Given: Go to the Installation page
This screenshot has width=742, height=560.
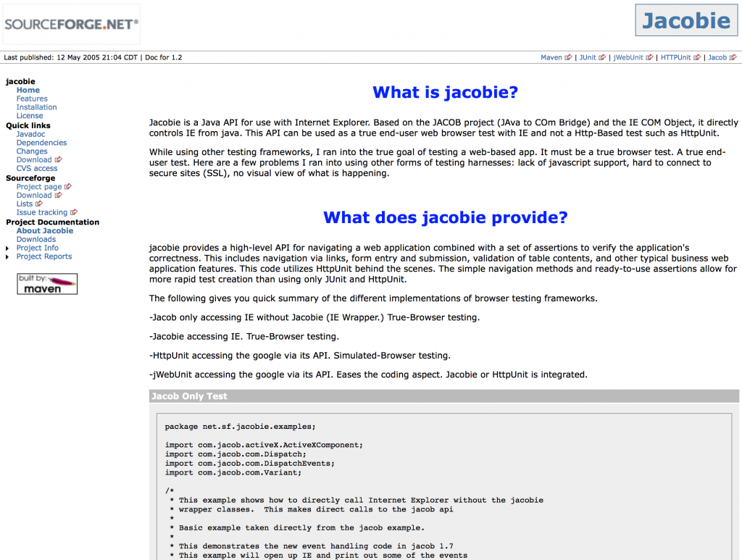Looking at the screenshot, I should point(36,107).
